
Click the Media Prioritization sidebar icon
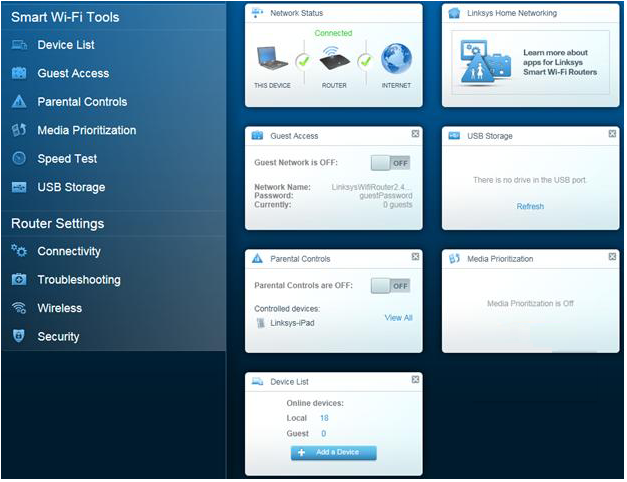(19, 130)
